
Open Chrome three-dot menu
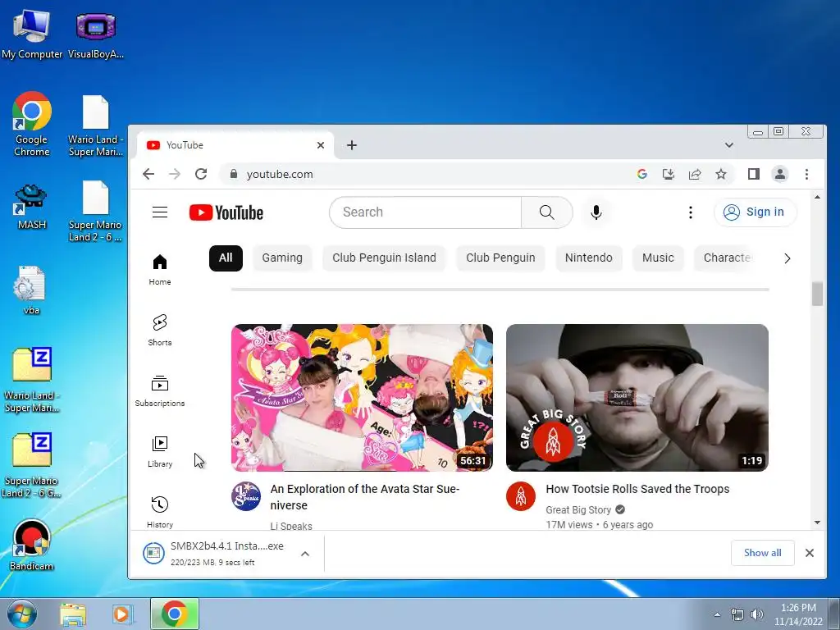click(x=807, y=174)
